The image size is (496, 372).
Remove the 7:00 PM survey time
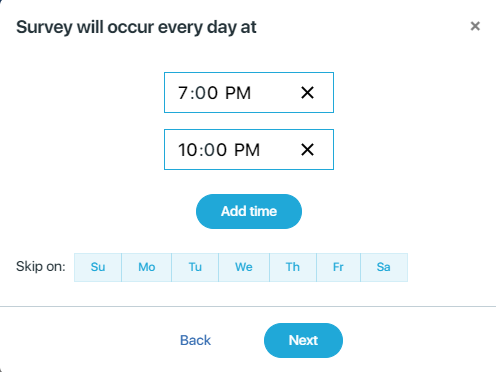tap(307, 93)
